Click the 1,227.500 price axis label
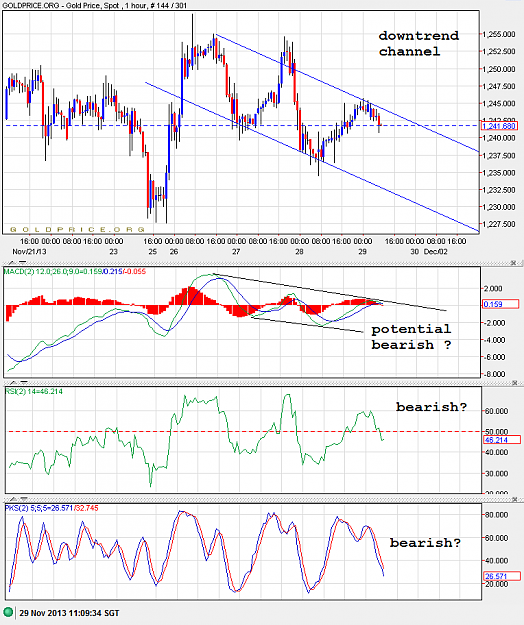The height and width of the screenshot is (625, 524). coord(498,224)
